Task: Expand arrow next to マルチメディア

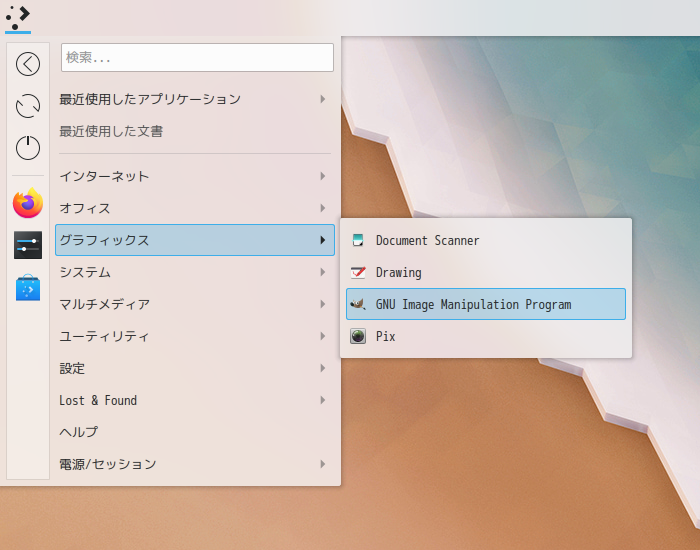Action: 322,304
